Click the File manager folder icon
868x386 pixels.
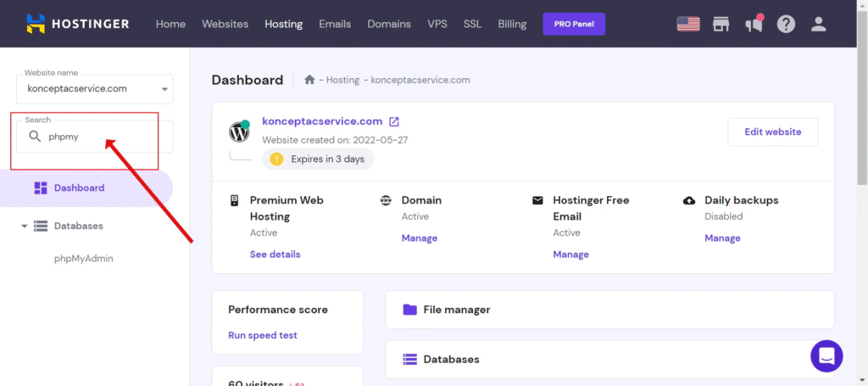click(x=409, y=310)
